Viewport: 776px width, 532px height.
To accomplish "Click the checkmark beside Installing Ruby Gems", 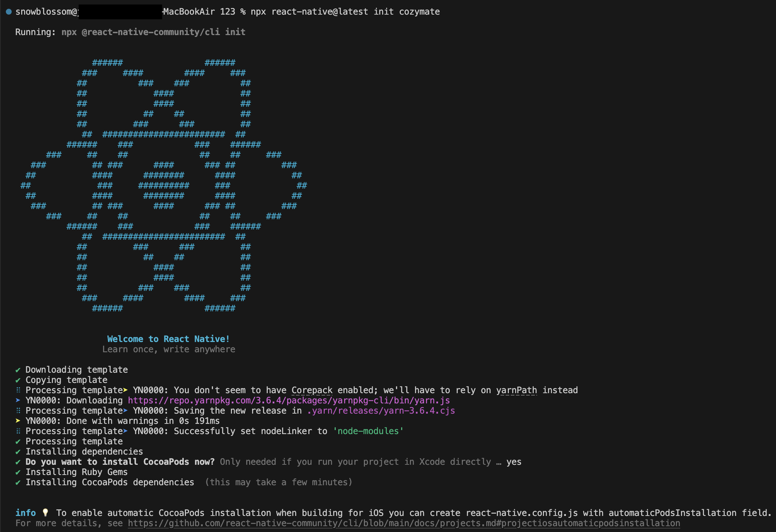I will (18, 472).
